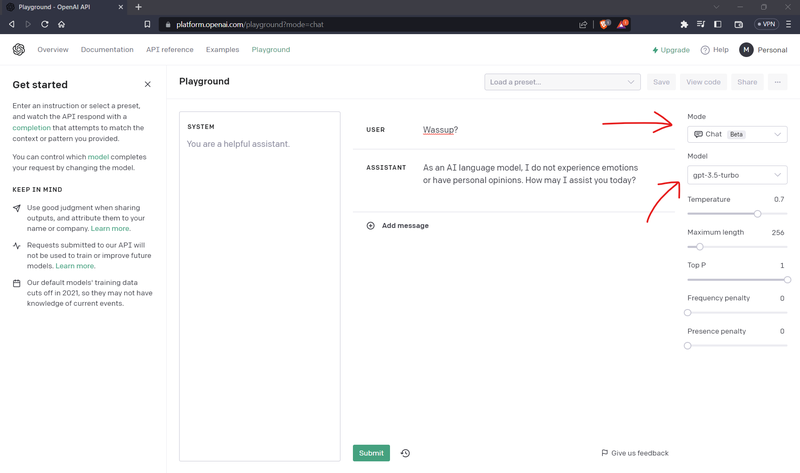Click the Top P slider handle

click(787, 280)
